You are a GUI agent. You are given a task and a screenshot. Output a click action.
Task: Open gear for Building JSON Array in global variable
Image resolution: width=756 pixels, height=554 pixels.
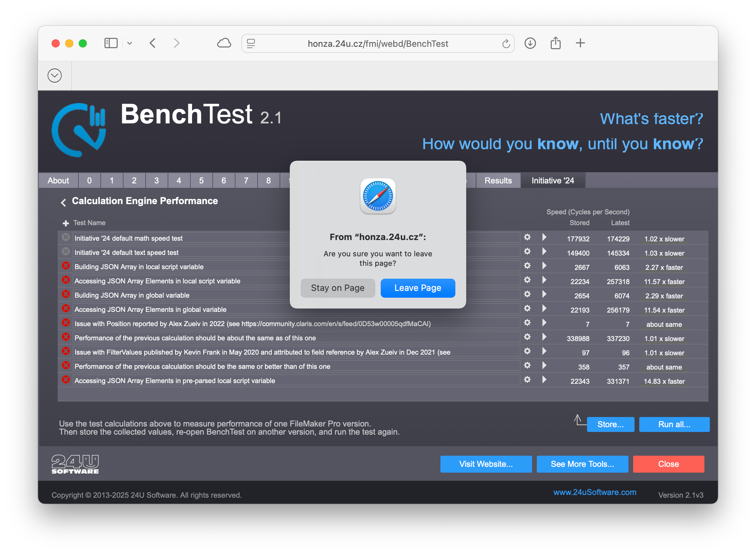pyautogui.click(x=527, y=294)
